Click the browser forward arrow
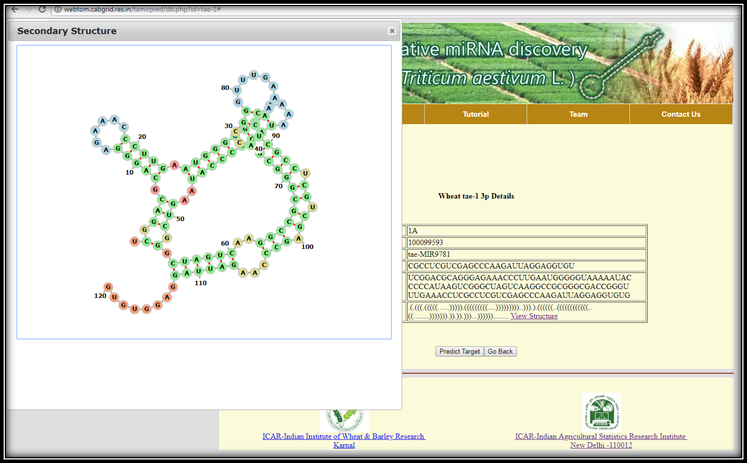This screenshot has height=463, width=747. point(28,8)
